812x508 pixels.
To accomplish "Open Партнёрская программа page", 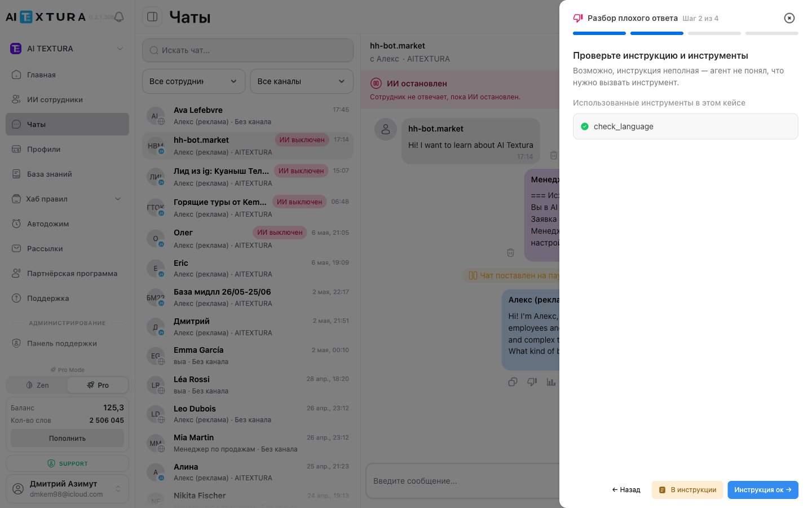I will 67,273.
